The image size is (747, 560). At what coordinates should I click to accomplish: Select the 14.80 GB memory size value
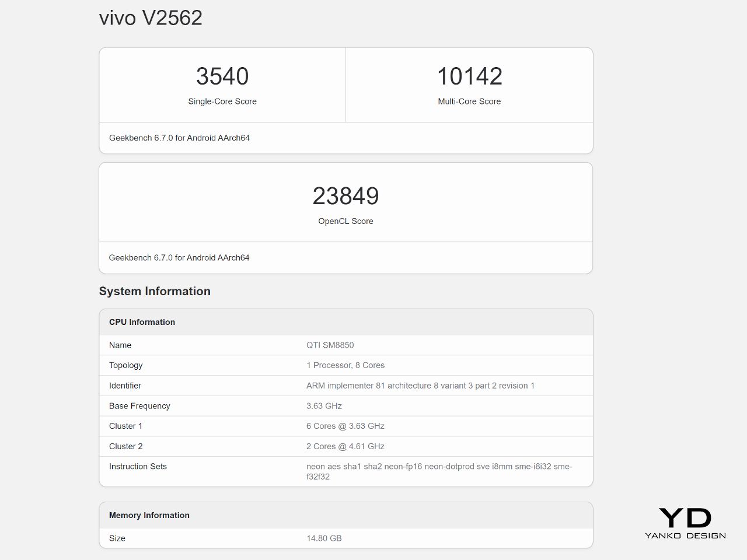click(324, 538)
